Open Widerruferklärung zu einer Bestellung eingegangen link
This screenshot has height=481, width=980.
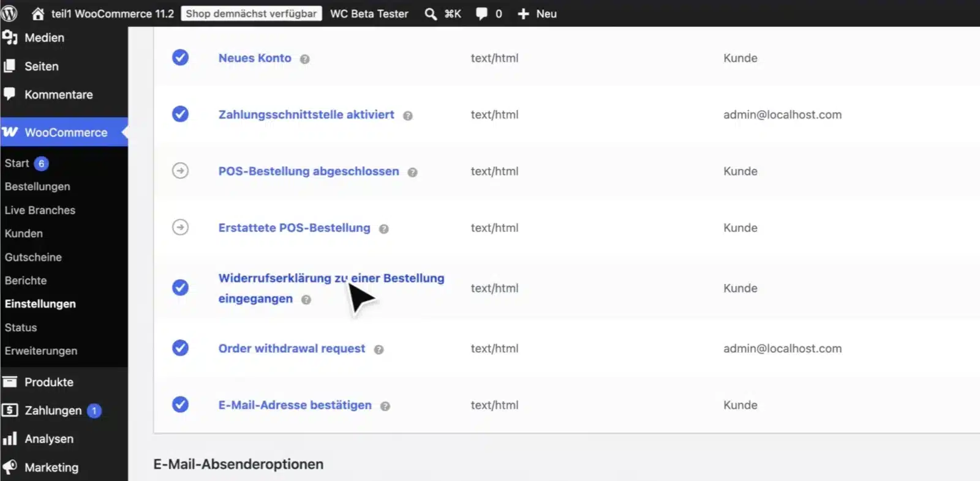coord(331,288)
